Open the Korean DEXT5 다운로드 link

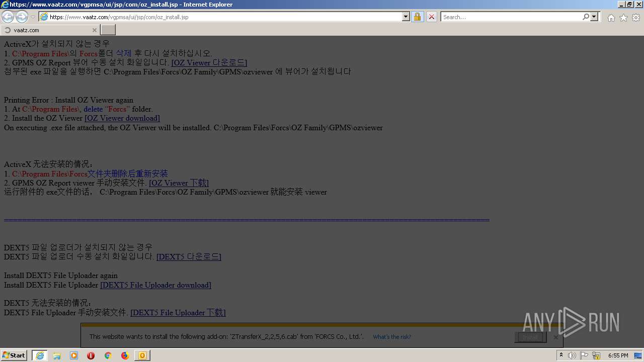click(x=189, y=257)
